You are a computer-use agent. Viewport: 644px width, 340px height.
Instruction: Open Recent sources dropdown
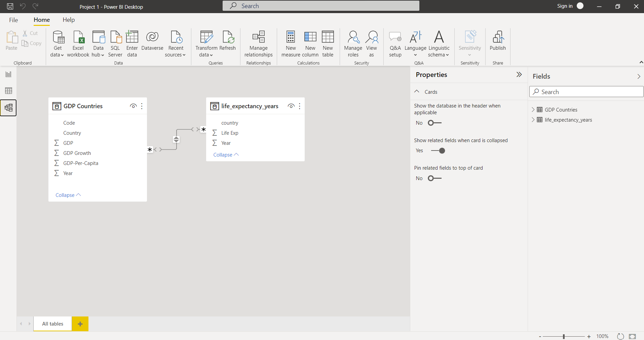coord(176,44)
